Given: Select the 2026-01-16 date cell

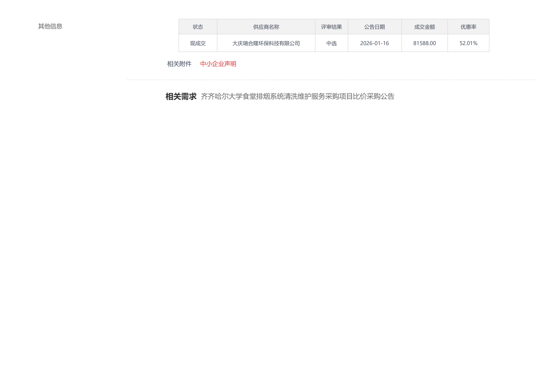Looking at the screenshot, I should point(374,43).
